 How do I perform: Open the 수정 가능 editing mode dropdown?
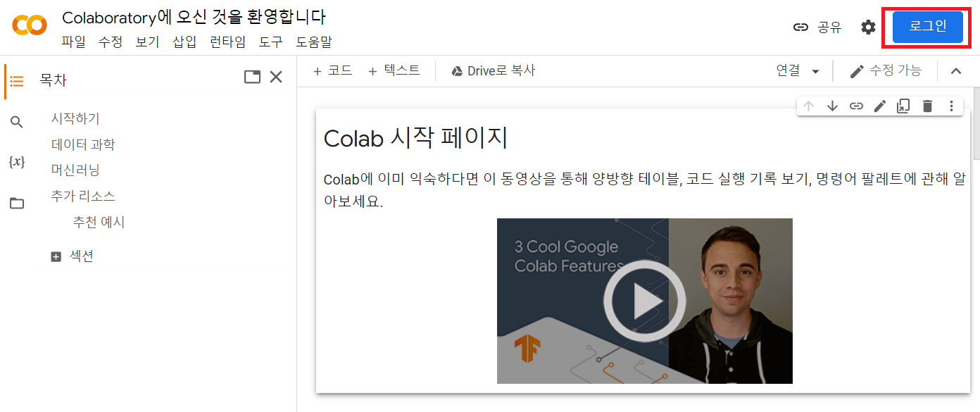pyautogui.click(x=886, y=70)
